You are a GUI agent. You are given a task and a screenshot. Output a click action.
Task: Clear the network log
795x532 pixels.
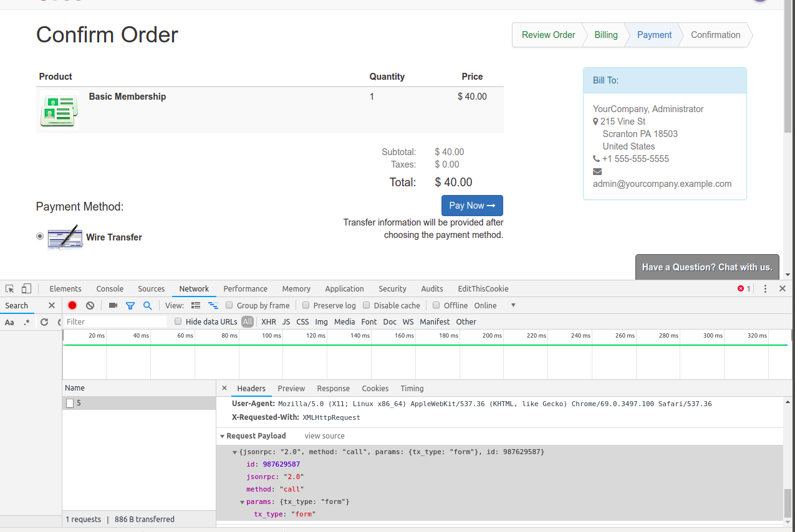(x=90, y=305)
